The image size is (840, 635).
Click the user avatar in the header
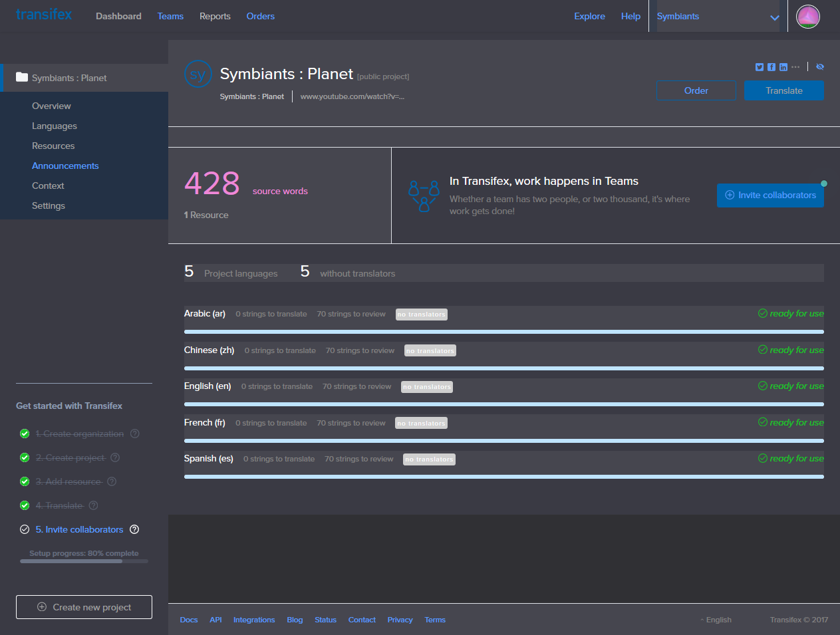(807, 17)
